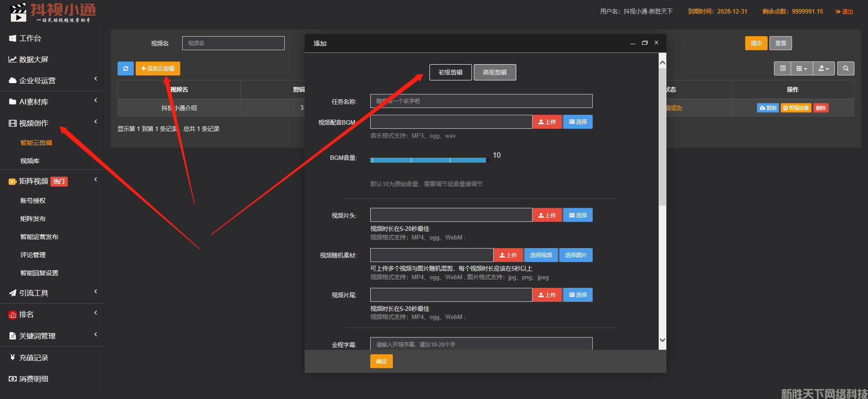Select the 初级剪辑 tab
Image resolution: width=868 pixels, height=399 pixels.
[x=450, y=72]
